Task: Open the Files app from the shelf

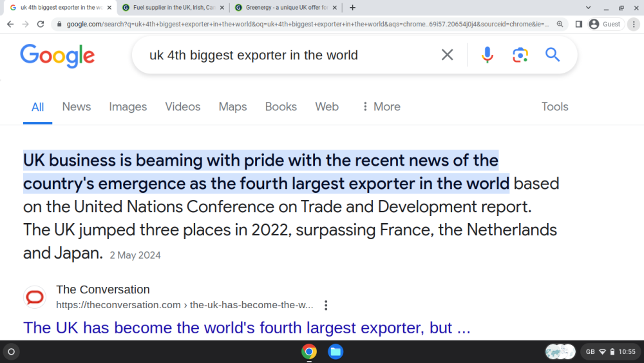Action: coord(336,351)
